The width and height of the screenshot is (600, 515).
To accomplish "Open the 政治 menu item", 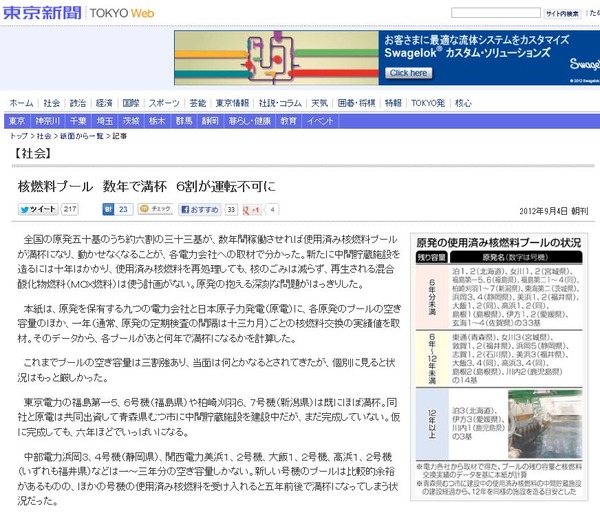I will 78,103.
